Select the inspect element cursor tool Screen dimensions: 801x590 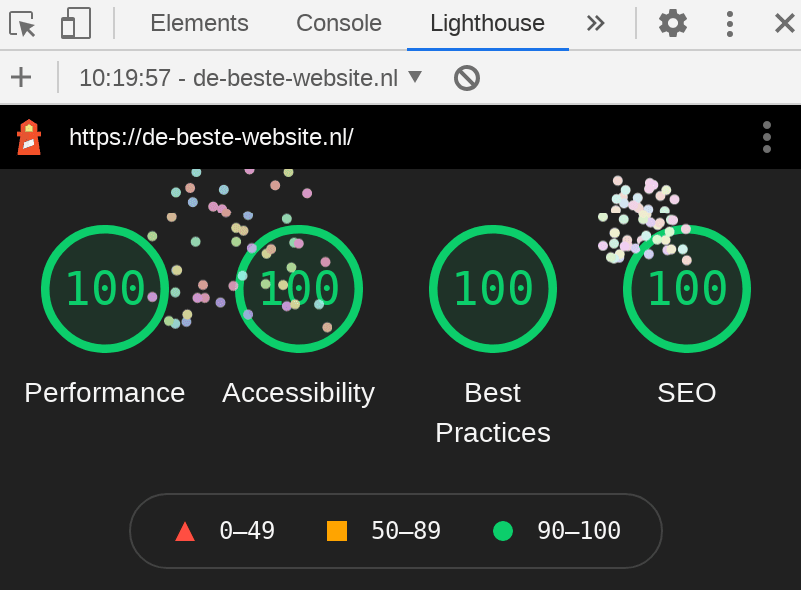(x=22, y=23)
